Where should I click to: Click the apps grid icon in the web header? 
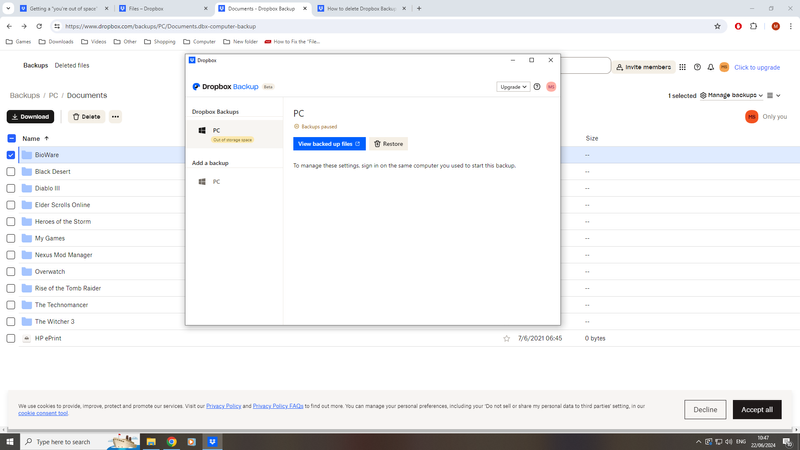pyautogui.click(x=682, y=67)
